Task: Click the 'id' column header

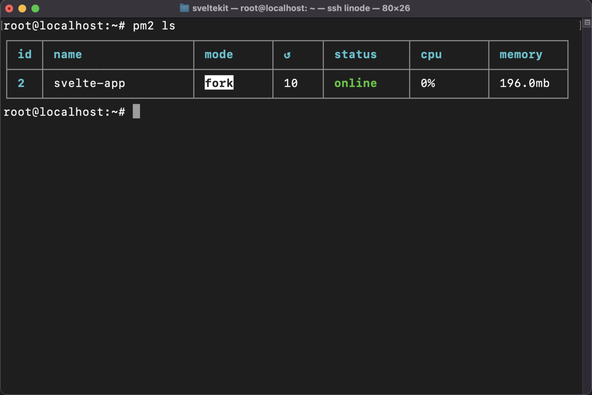Action: 25,54
